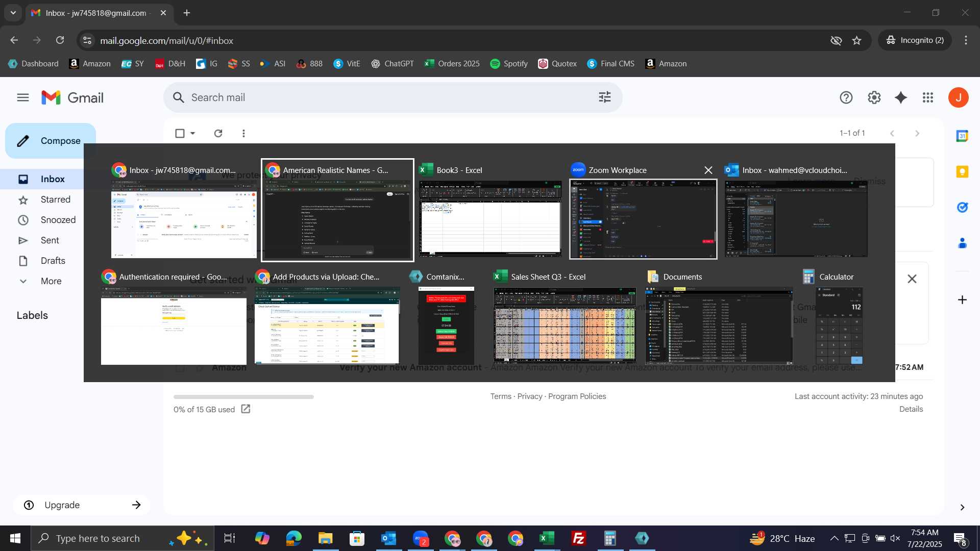The image size is (980, 551).
Task: Open the Orders 2025 bookmark
Action: click(452, 64)
